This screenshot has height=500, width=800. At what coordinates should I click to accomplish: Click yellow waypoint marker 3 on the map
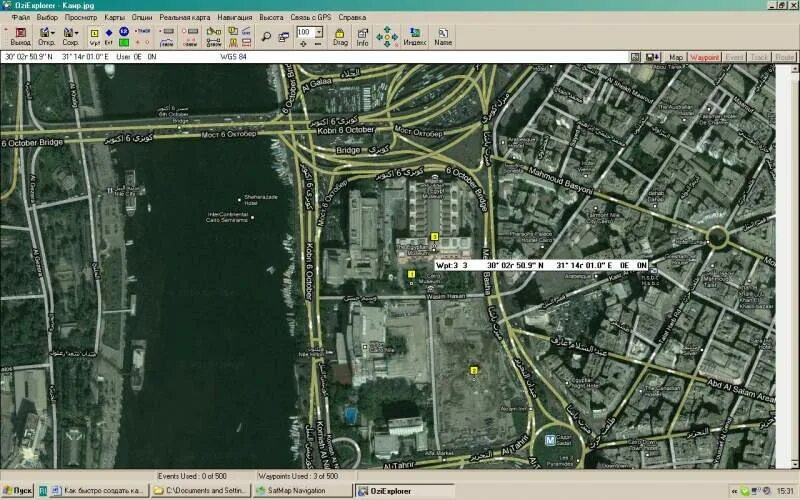(434, 236)
